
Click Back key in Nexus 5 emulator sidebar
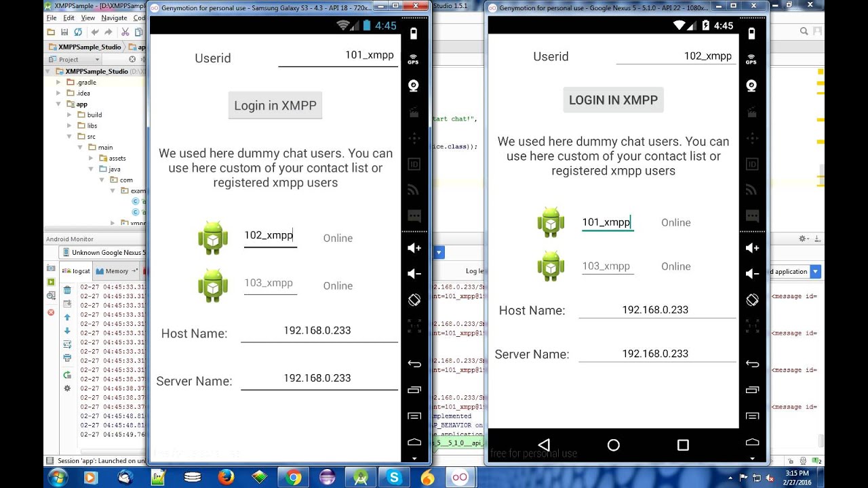tap(751, 364)
